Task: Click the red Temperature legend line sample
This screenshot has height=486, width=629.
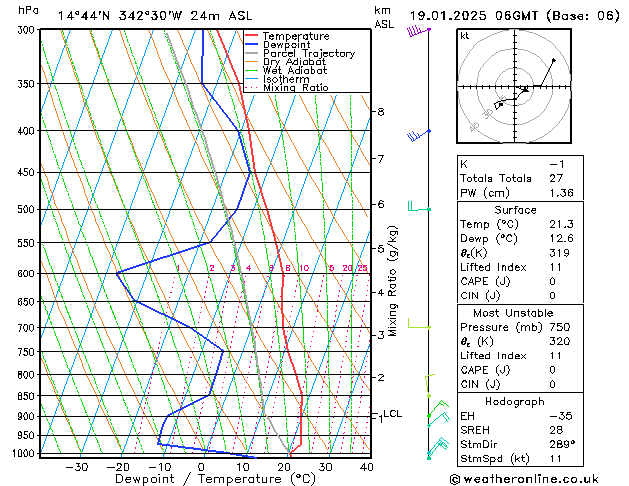Action: [252, 36]
